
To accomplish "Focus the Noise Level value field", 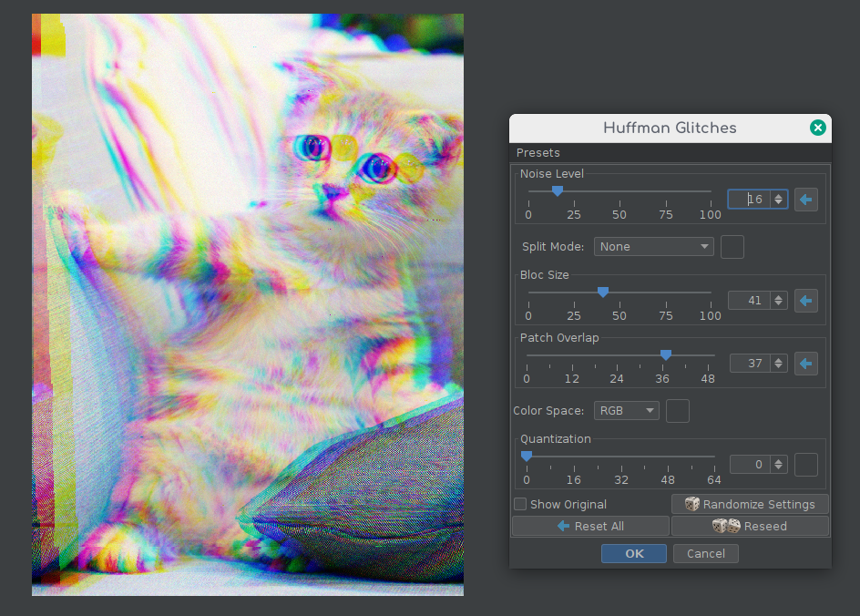I will [x=749, y=200].
